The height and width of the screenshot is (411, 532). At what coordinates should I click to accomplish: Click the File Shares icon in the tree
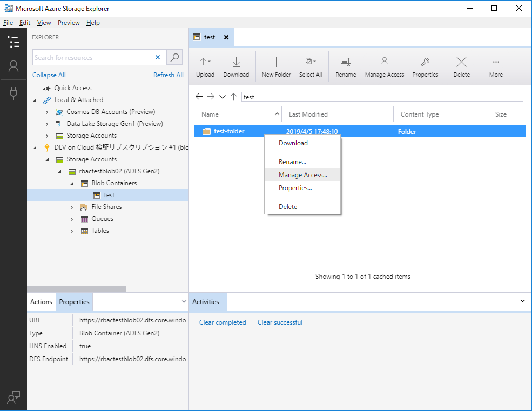point(84,207)
